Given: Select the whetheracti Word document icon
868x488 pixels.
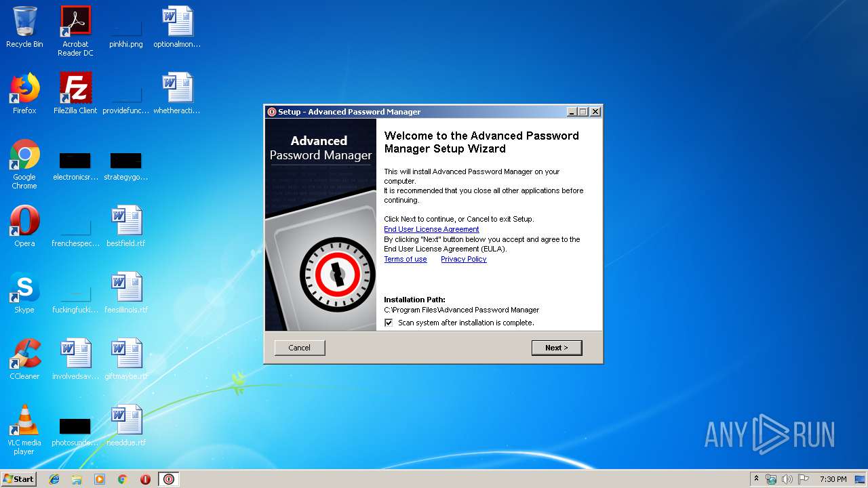Looking at the screenshot, I should point(177,94).
